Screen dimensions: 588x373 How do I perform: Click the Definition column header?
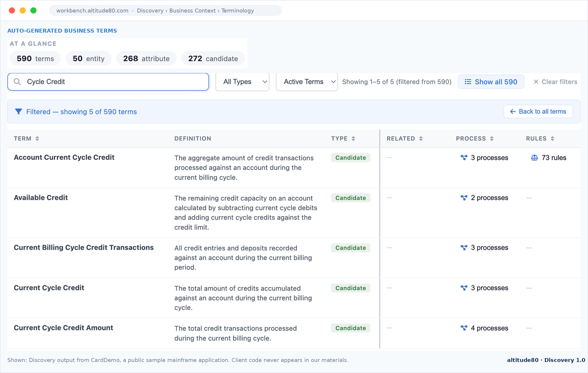pyautogui.click(x=193, y=139)
